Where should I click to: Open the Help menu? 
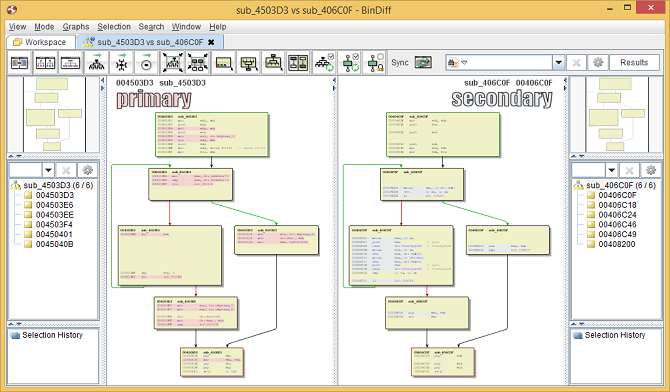click(218, 27)
